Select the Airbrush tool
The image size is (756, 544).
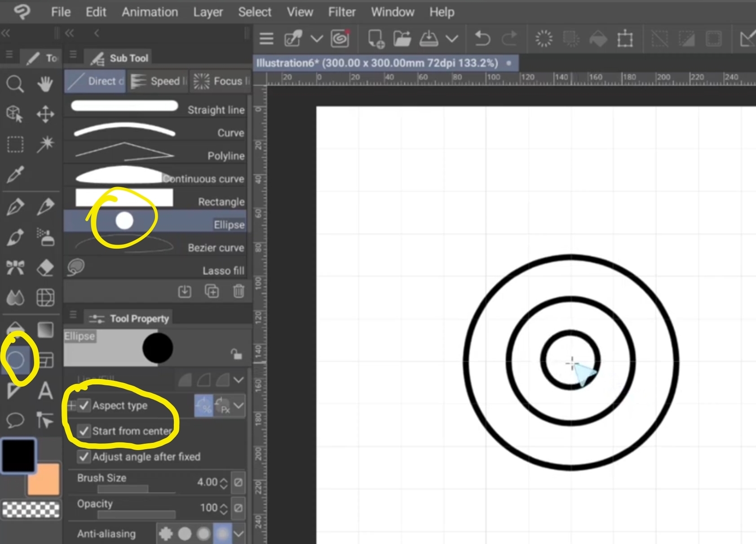point(45,237)
